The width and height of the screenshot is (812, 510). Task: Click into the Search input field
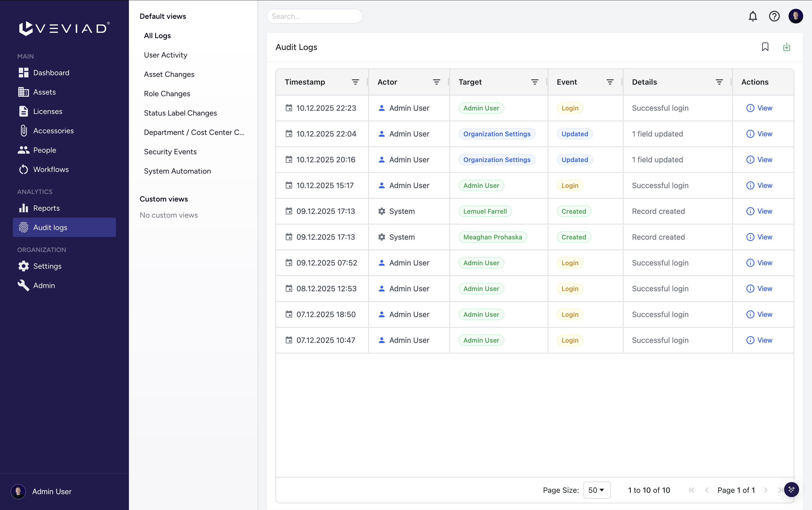coord(314,16)
